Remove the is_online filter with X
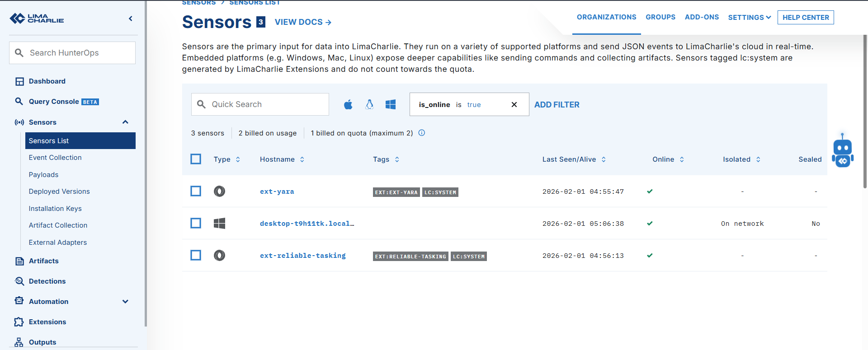The width and height of the screenshot is (868, 350). [x=514, y=104]
